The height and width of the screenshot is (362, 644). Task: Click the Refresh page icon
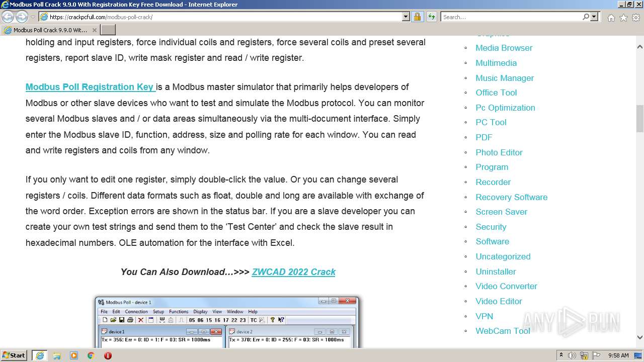click(x=431, y=17)
